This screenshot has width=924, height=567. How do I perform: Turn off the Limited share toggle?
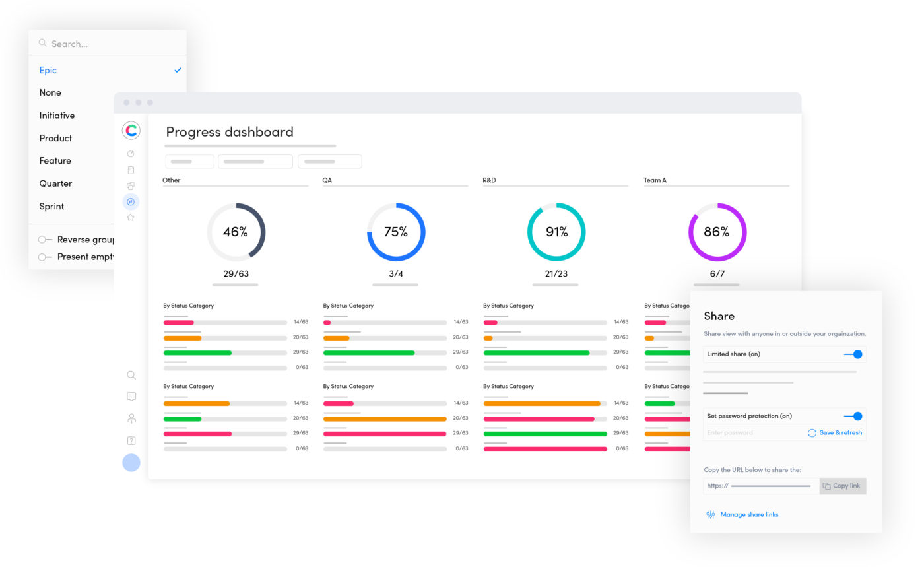(x=855, y=354)
